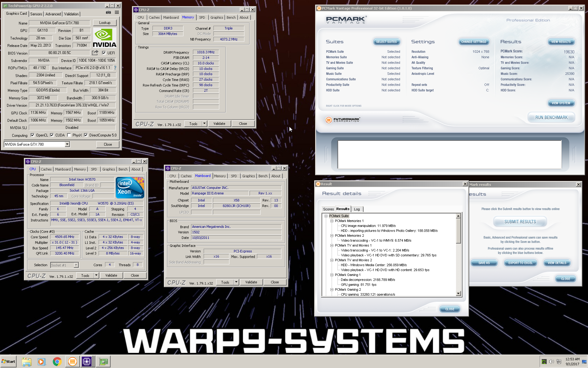Click the GPU Name field 'NVIDIA GeForce GTX 780'
The height and width of the screenshot is (368, 588).
pyautogui.click(x=59, y=23)
